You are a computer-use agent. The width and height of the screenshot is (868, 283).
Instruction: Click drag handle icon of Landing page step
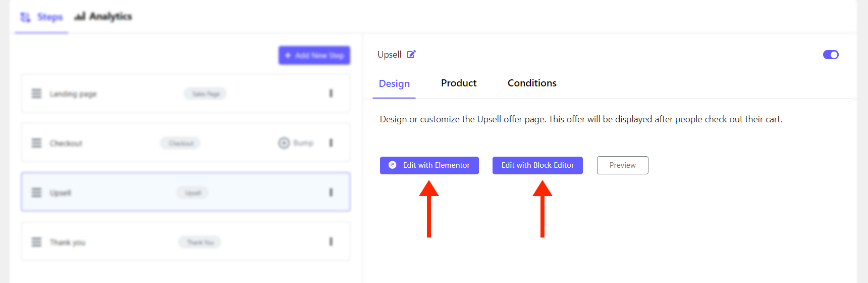click(x=37, y=93)
